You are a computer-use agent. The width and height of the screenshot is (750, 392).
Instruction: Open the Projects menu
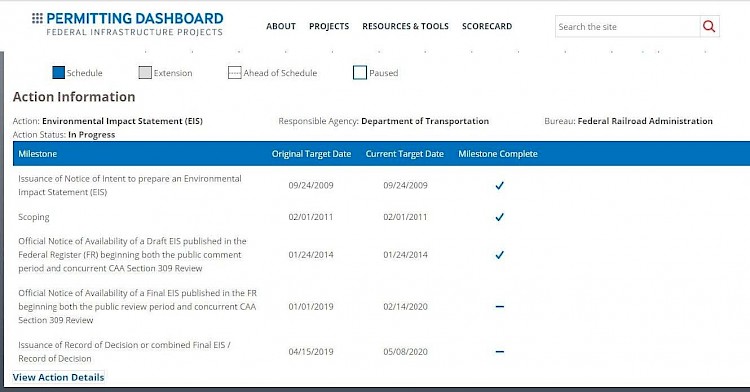[x=329, y=26]
